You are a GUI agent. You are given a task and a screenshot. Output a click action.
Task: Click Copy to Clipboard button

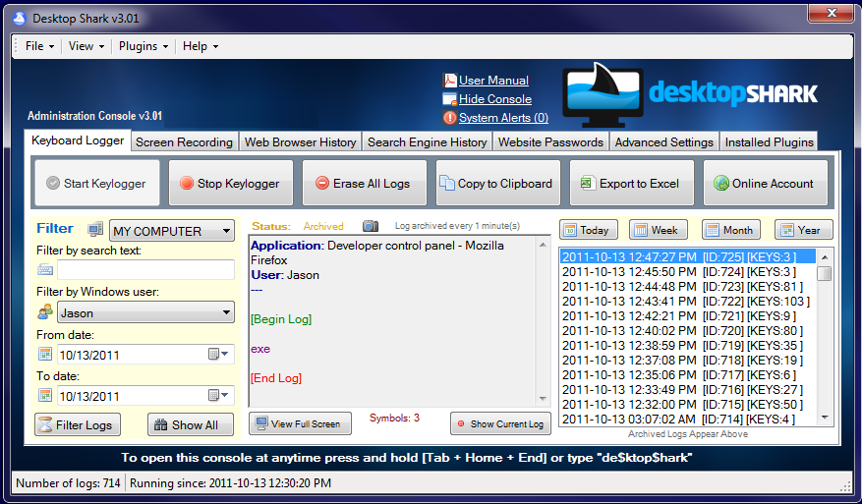click(x=498, y=183)
